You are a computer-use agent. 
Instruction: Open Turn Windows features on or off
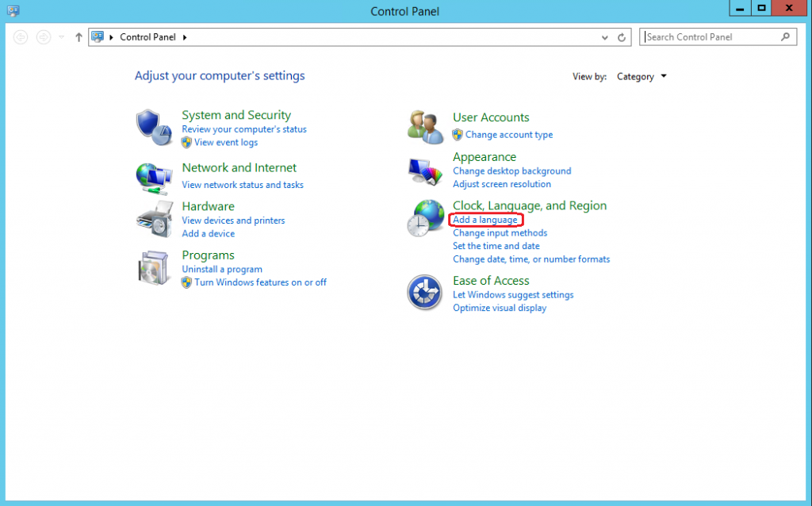point(260,282)
